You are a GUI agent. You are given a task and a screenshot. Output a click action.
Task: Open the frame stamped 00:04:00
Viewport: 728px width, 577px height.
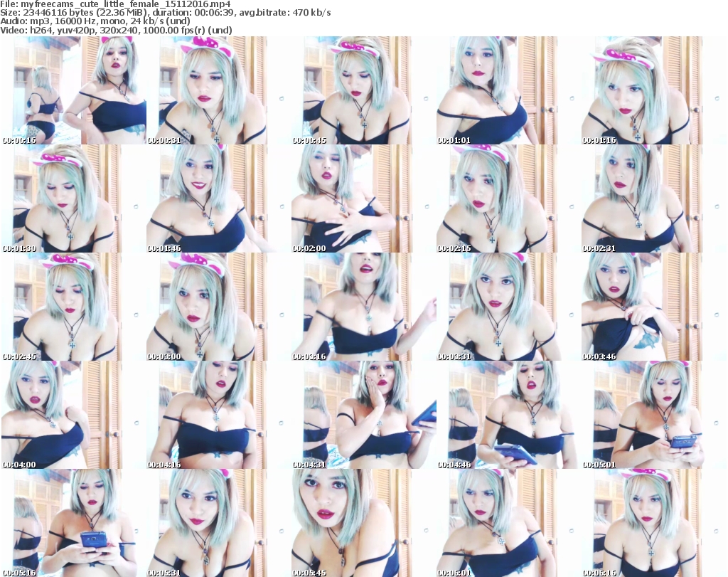73,415
